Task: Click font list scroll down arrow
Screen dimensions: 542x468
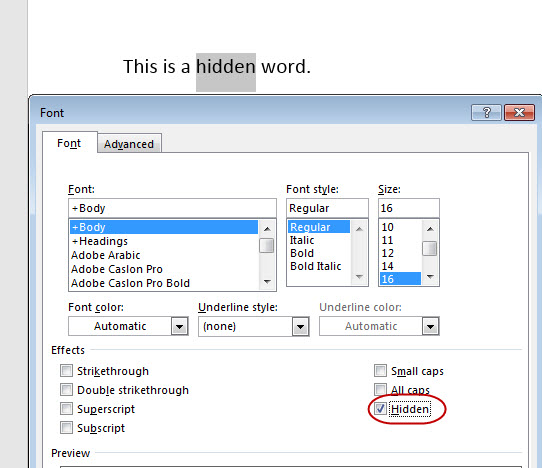Action: 267,282
